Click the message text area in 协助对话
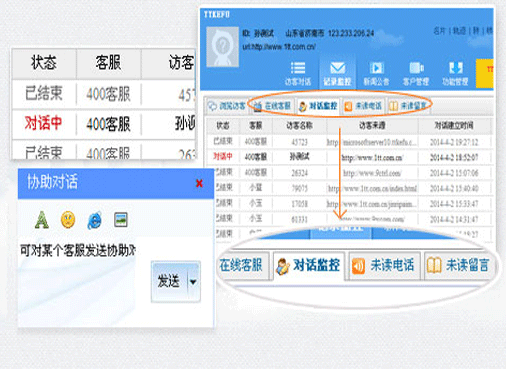The image size is (506, 369). (77, 283)
